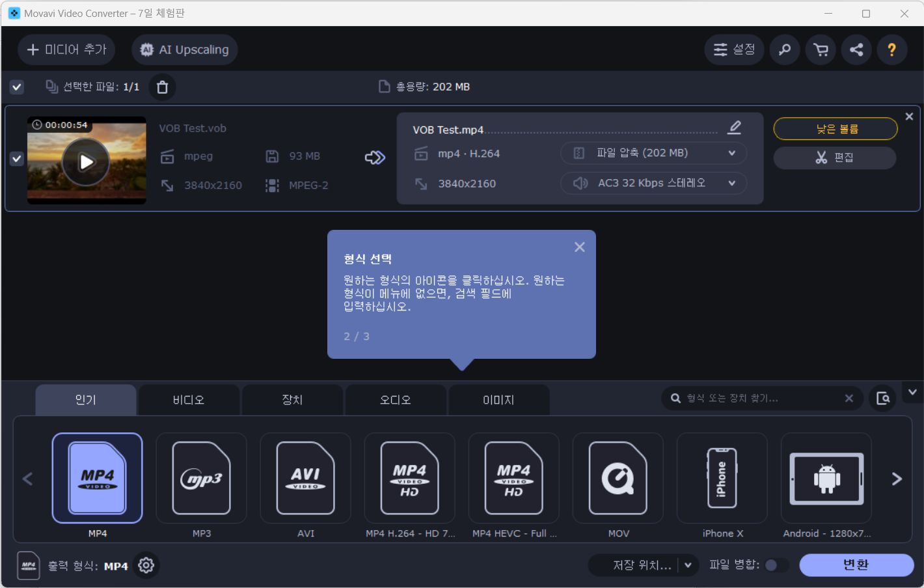Expand AC3 32 Kbps 스테레오 audio dropdown
Image resolution: width=924 pixels, height=588 pixels.
[653, 183]
